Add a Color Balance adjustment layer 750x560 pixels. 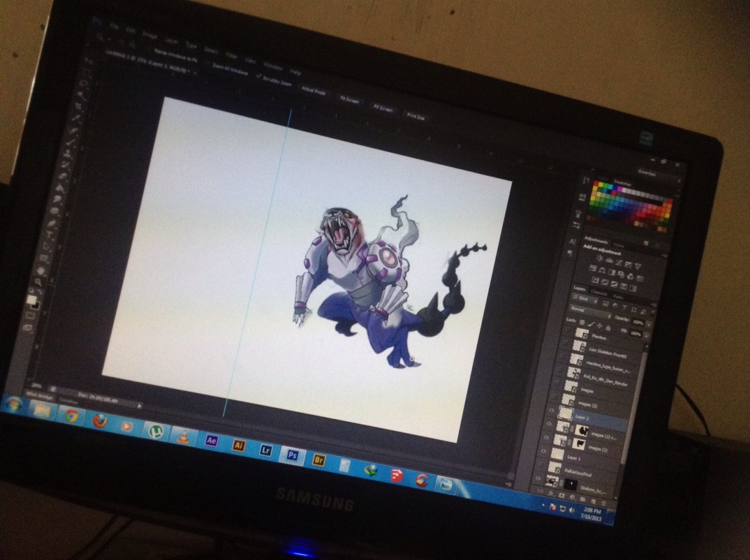pos(601,271)
